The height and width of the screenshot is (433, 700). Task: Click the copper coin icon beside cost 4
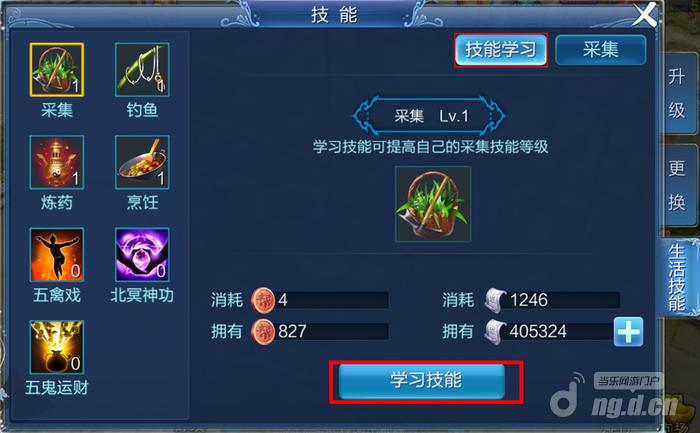pos(263,300)
